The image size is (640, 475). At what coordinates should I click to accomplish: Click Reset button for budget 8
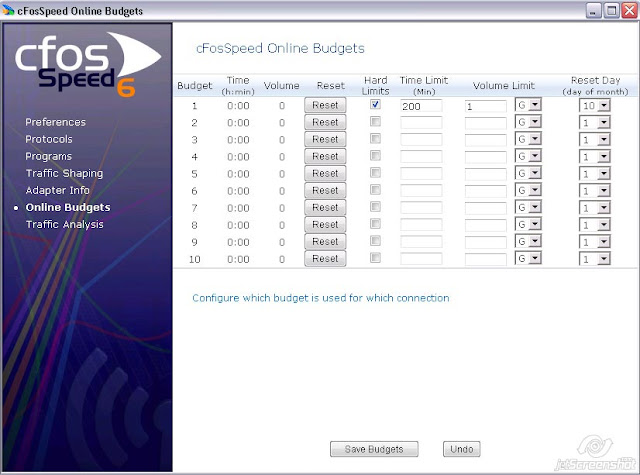pos(325,224)
